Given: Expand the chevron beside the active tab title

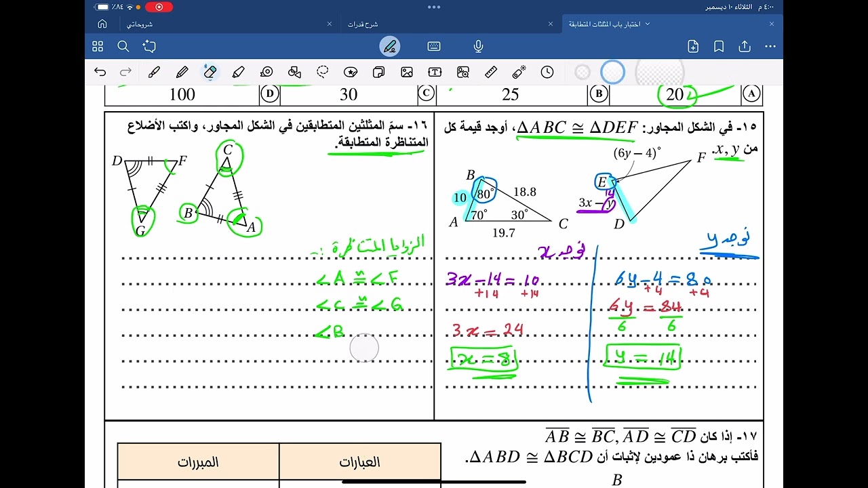Looking at the screenshot, I should click(x=648, y=24).
